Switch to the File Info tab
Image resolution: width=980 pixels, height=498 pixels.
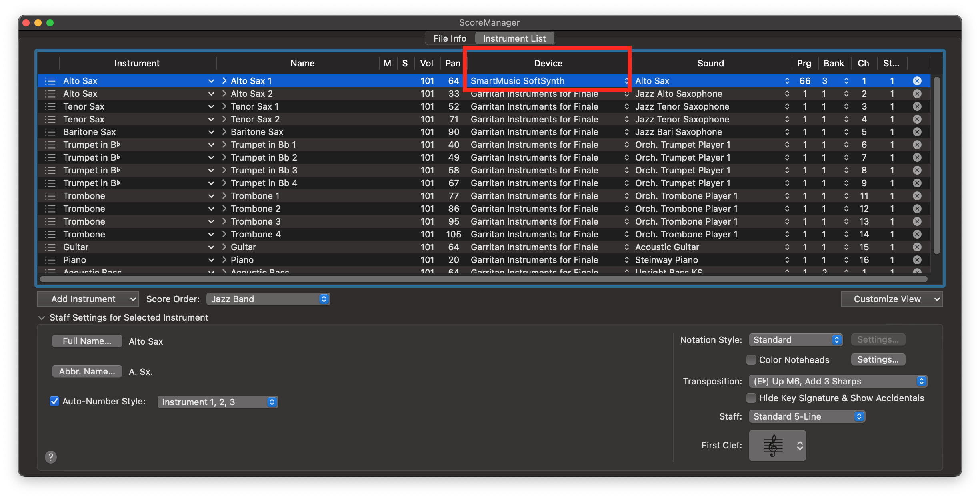(450, 38)
